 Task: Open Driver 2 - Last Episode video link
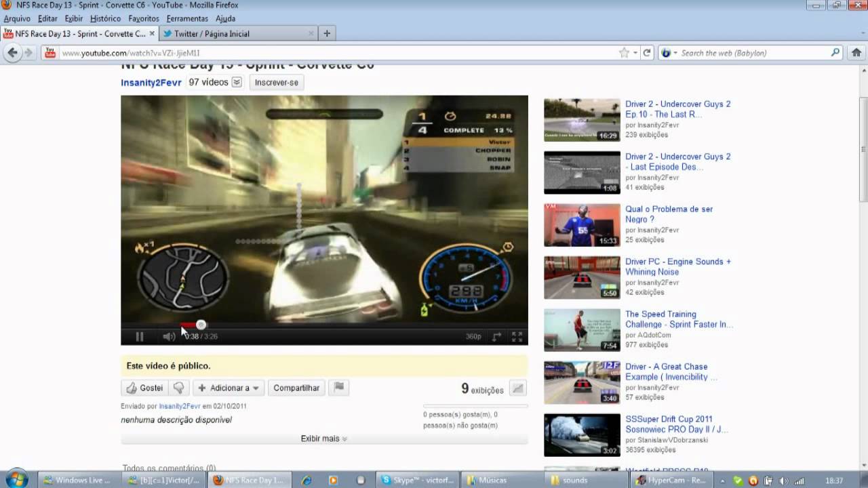pos(677,161)
